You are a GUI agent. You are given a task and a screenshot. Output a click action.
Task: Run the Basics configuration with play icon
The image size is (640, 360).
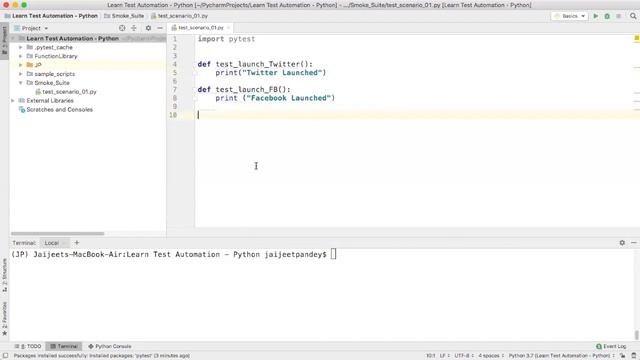[x=596, y=16]
